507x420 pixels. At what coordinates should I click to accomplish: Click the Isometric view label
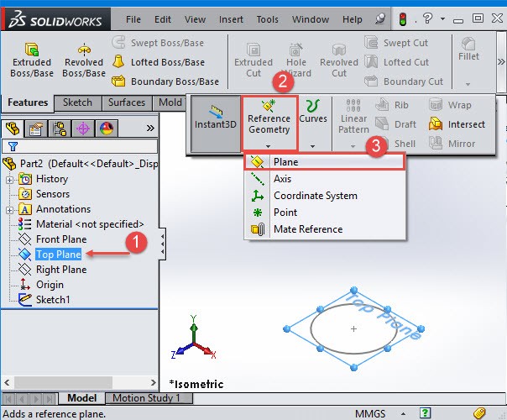(x=196, y=385)
